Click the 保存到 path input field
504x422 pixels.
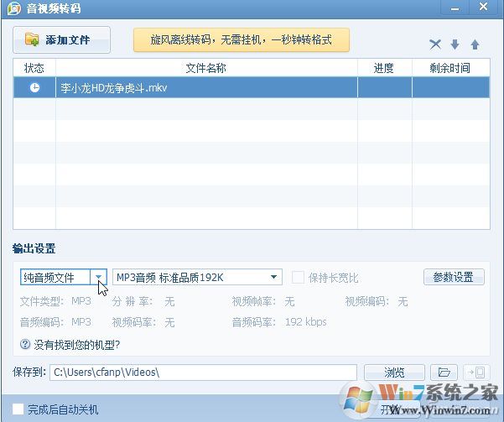[203, 373]
